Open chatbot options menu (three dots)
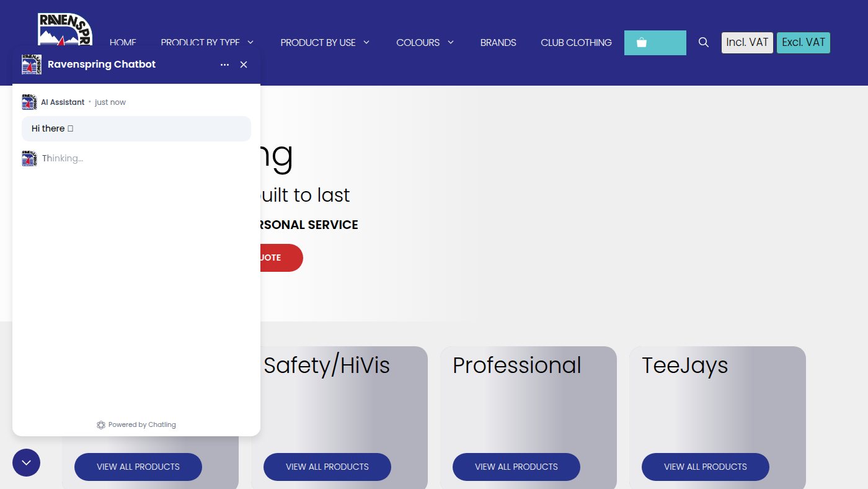Viewport: 868px width, 489px height. click(224, 65)
